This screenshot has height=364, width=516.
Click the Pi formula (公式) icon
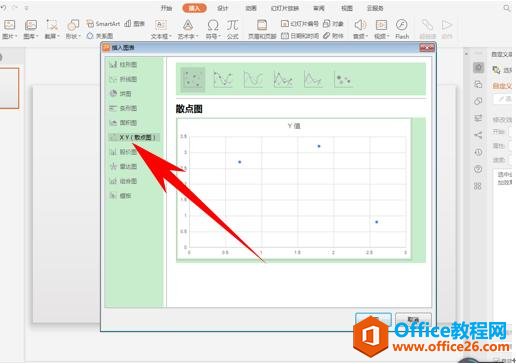point(233,29)
